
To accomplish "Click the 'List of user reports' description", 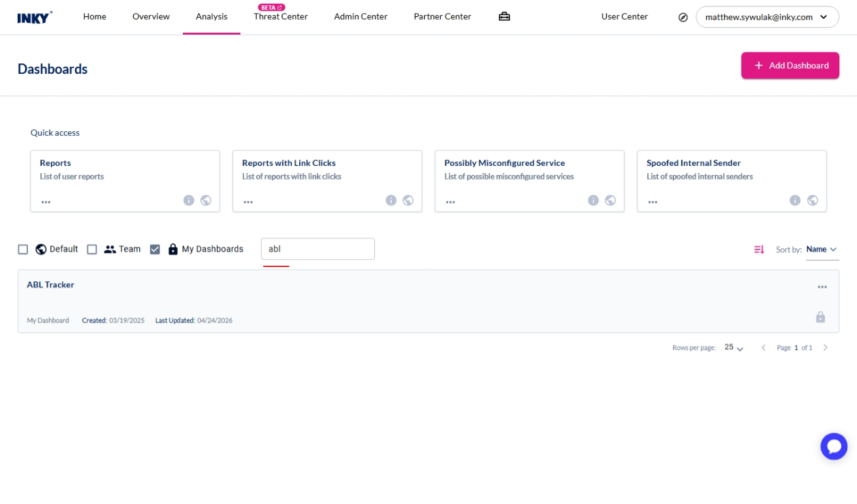I will pyautogui.click(x=72, y=176).
